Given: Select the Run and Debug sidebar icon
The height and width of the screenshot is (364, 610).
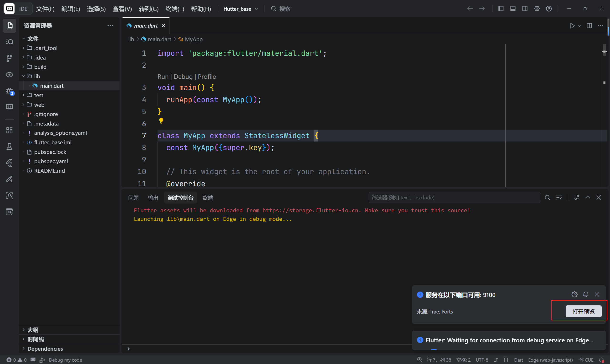Looking at the screenshot, I should (x=9, y=91).
